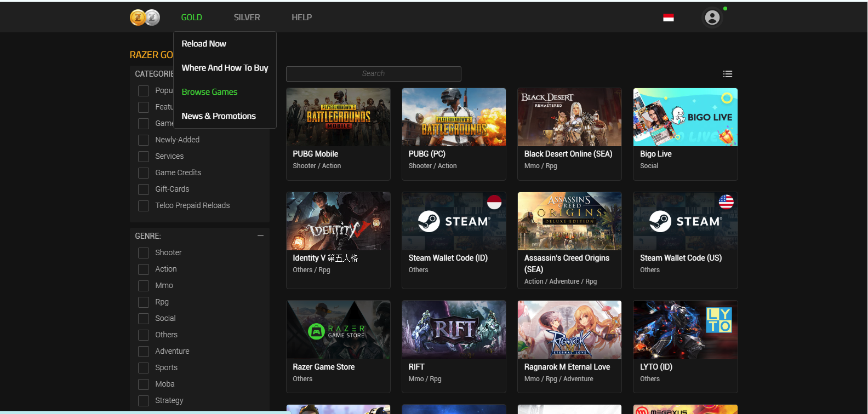
Task: Click the Bigo Live title link
Action: (655, 154)
